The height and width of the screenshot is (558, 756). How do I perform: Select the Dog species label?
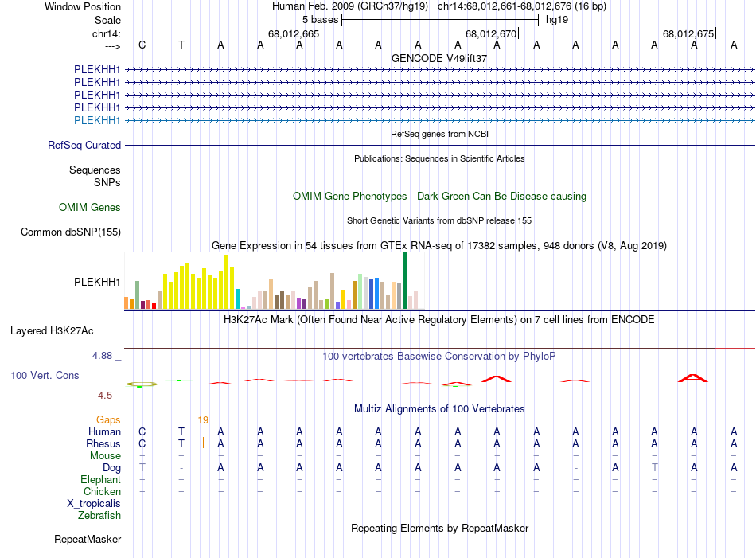pos(112,468)
